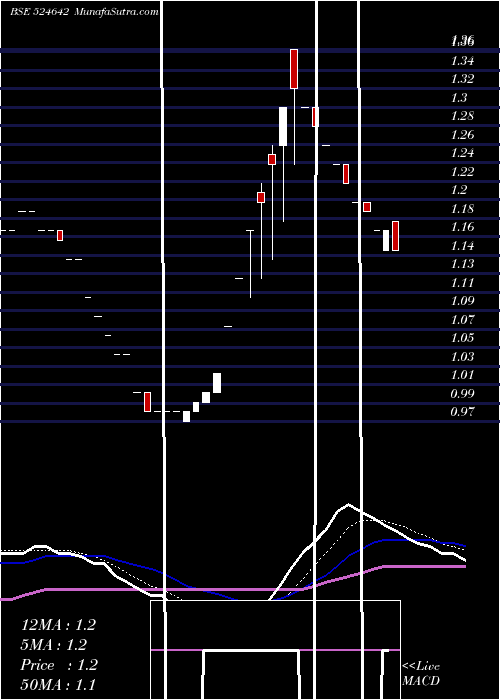Select the 5MA : 1.2 readout
Screen dimensions: 500x700
(x=54, y=645)
